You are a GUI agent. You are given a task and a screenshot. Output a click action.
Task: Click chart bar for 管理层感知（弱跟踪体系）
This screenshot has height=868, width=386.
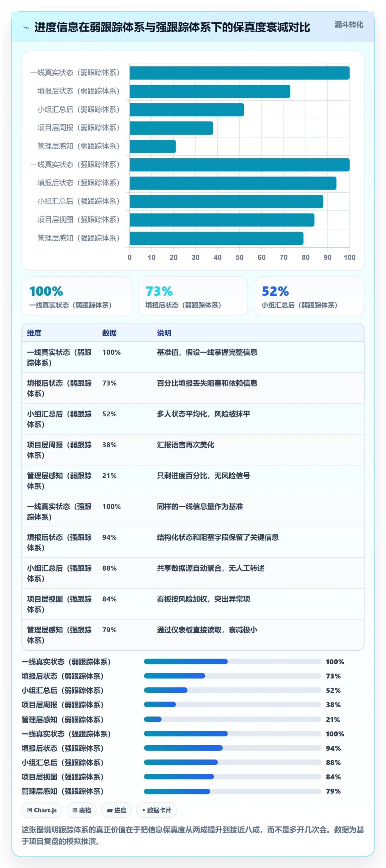click(153, 146)
